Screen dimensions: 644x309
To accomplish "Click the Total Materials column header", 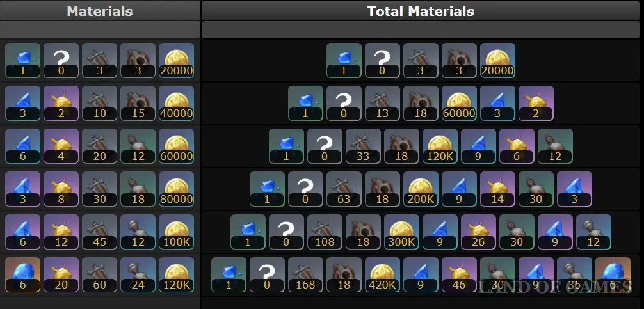I will click(421, 11).
